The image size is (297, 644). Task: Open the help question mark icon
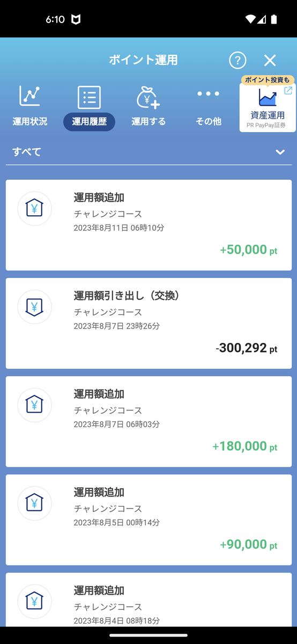tap(237, 60)
